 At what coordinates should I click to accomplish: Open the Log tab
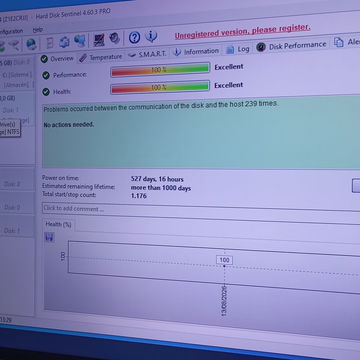[x=238, y=50]
